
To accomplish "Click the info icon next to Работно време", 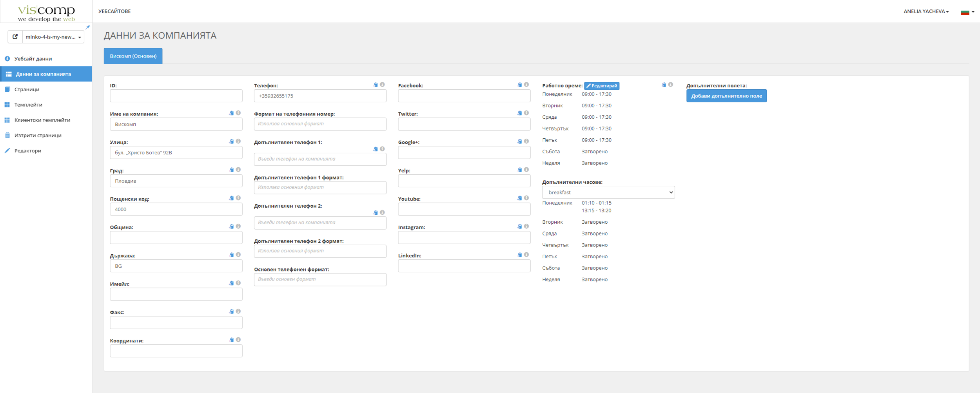I will point(671,85).
